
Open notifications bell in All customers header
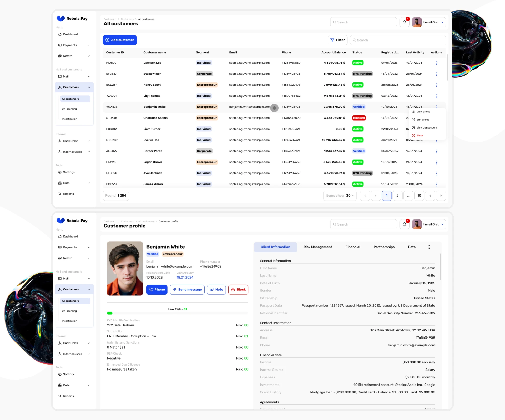click(x=404, y=22)
